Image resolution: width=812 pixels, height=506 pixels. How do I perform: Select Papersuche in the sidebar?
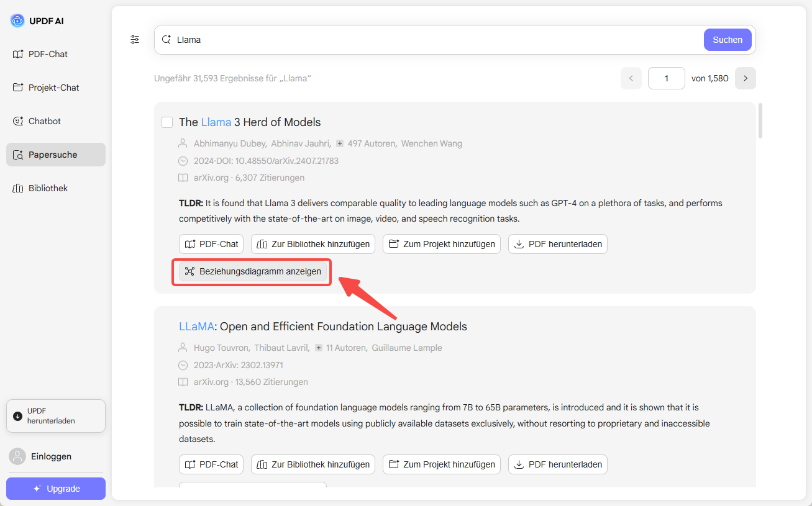(56, 155)
